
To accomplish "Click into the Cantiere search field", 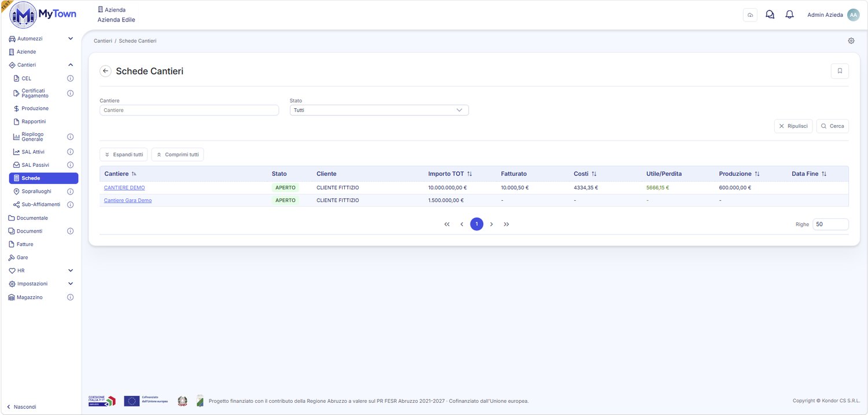I will pyautogui.click(x=189, y=110).
